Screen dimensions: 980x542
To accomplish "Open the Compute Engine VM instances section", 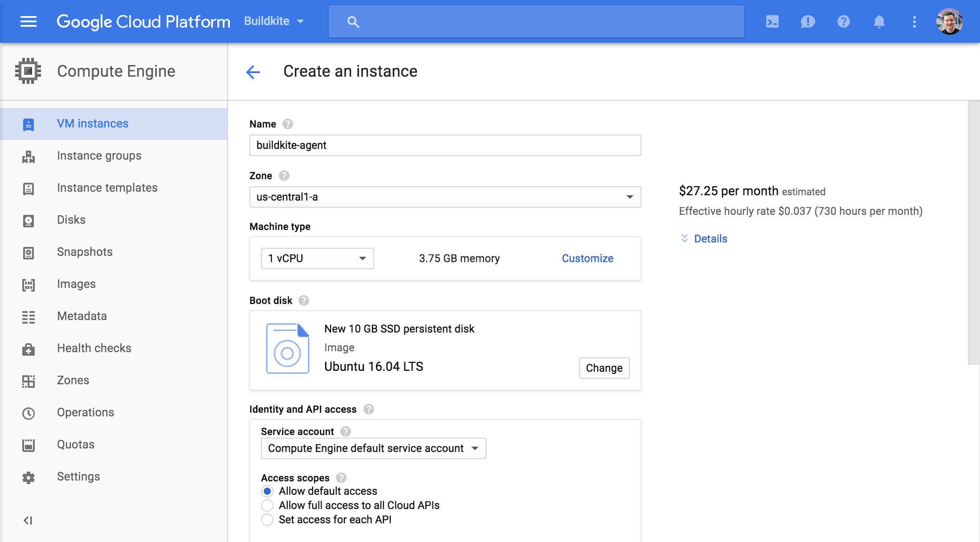I will click(x=92, y=123).
